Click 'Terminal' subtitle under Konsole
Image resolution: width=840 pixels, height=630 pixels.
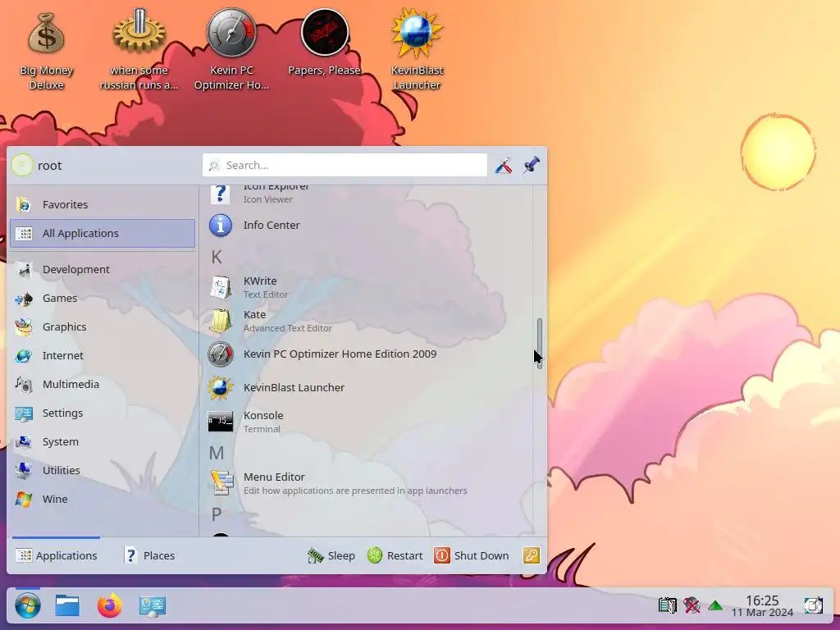(262, 429)
